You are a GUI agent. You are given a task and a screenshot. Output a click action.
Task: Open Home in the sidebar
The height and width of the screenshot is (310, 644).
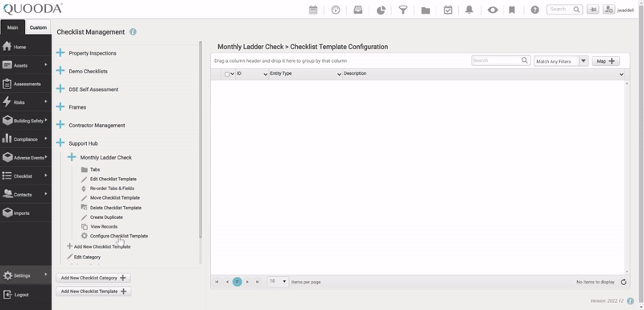tap(26, 47)
